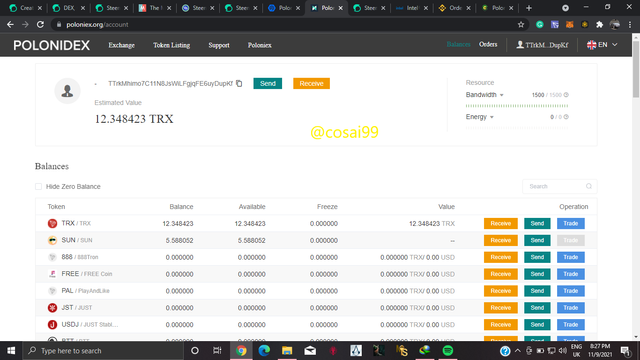
Task: Click the search magnifier icon in Balances
Action: [589, 186]
